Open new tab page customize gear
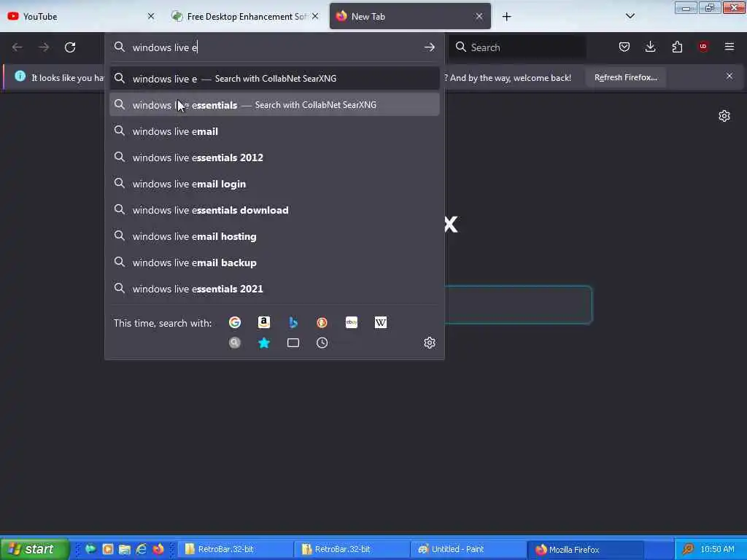 (724, 116)
